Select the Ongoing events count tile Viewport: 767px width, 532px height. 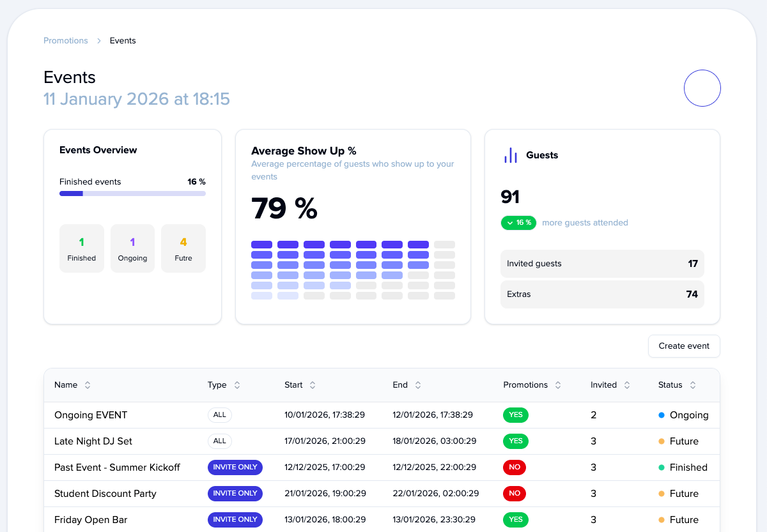[x=132, y=248]
